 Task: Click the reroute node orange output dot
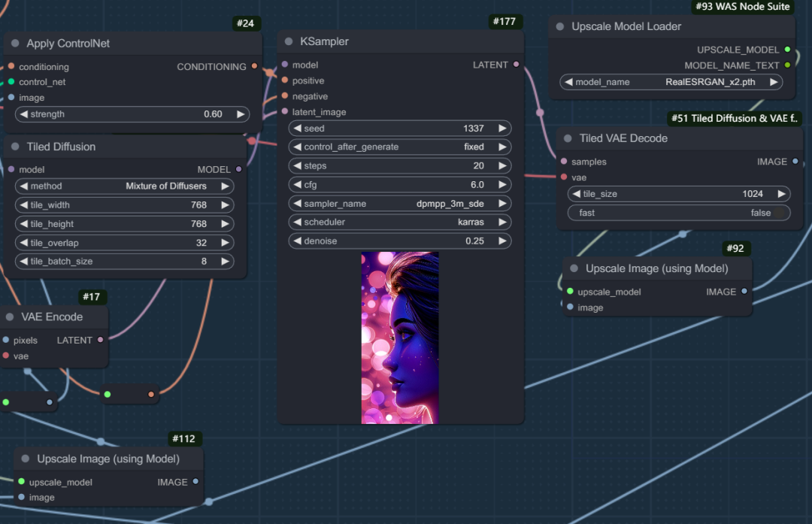[x=150, y=394]
